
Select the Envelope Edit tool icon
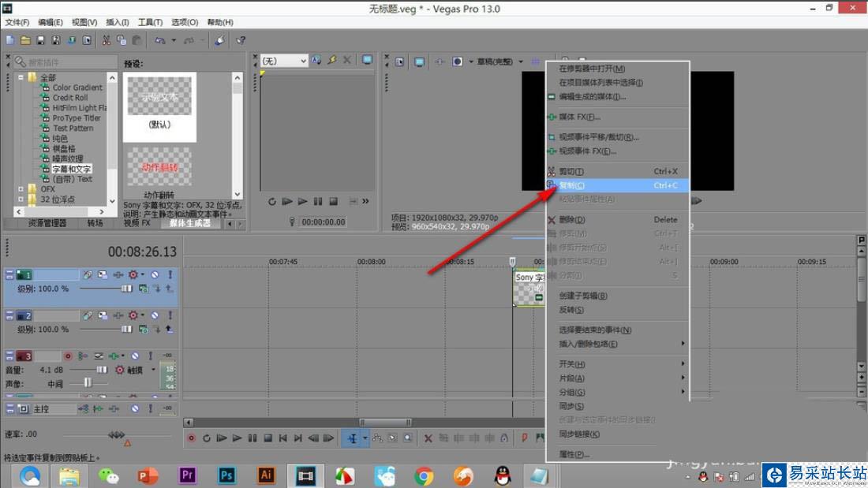click(377, 438)
